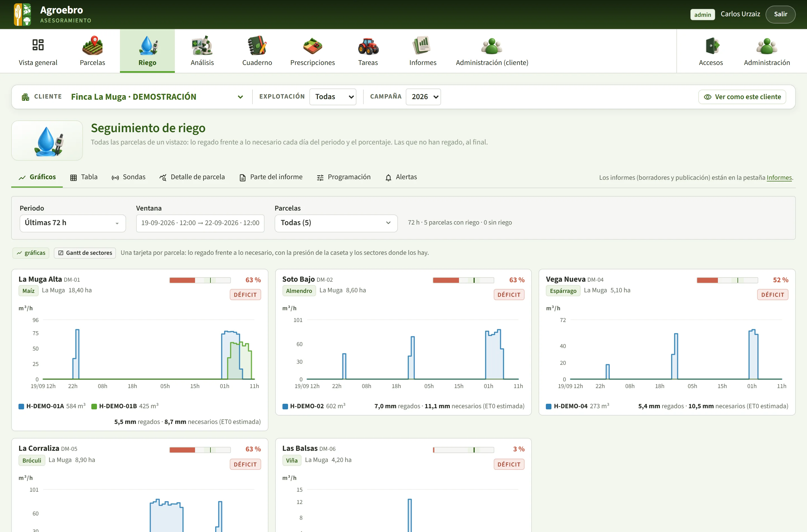Click the Salir logout button
Image resolution: width=807 pixels, height=532 pixels.
780,14
